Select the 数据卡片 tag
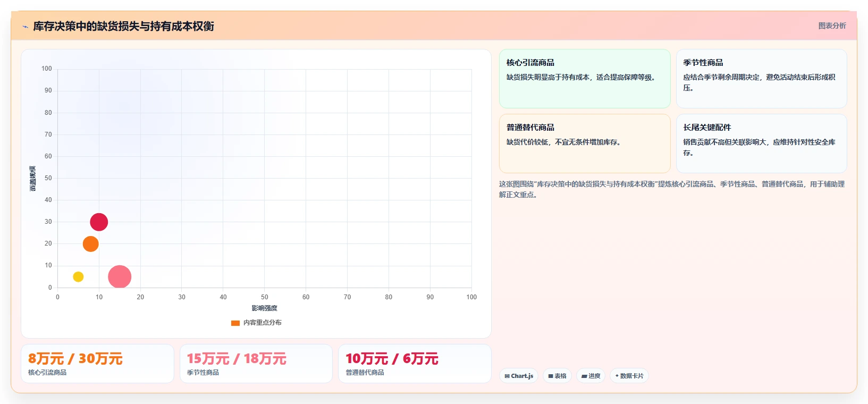 (x=629, y=376)
